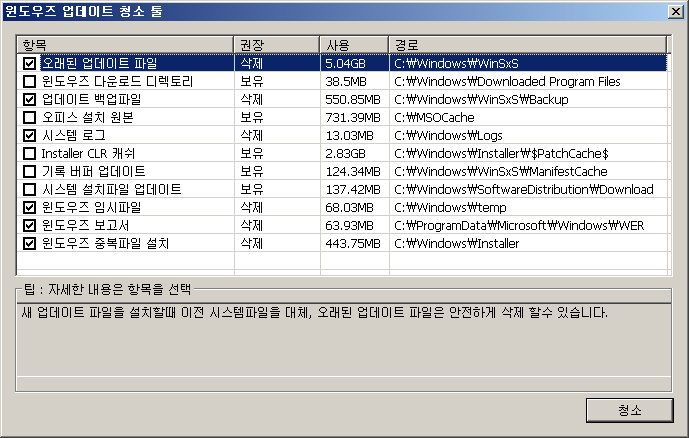Select the 업데이트 백업파일 item name
The image size is (689, 438).
[91, 99]
